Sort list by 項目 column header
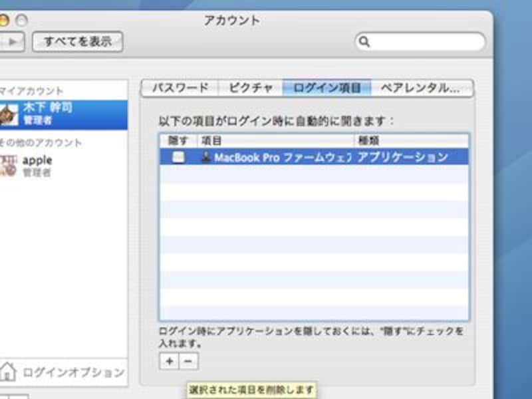Image resolution: width=532 pixels, height=399 pixels. point(276,141)
